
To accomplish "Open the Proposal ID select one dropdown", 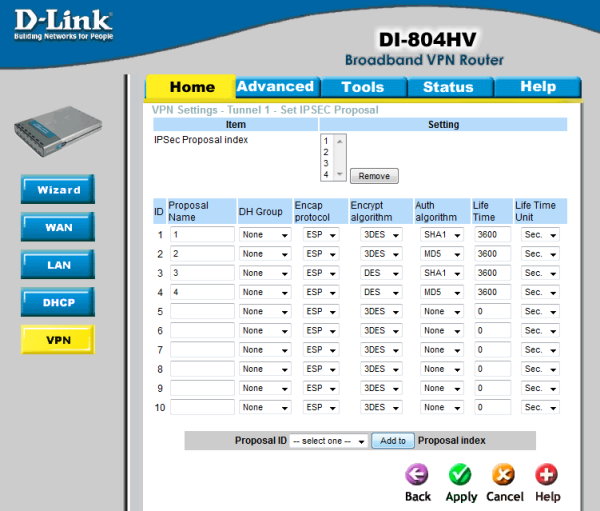I will point(329,441).
